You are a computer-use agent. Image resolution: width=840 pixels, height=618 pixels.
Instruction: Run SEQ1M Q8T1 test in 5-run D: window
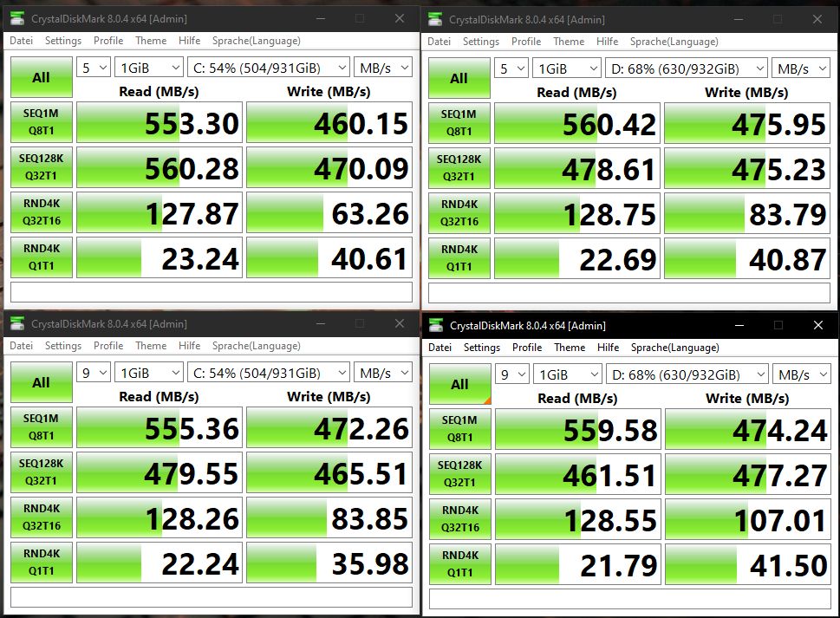(459, 123)
